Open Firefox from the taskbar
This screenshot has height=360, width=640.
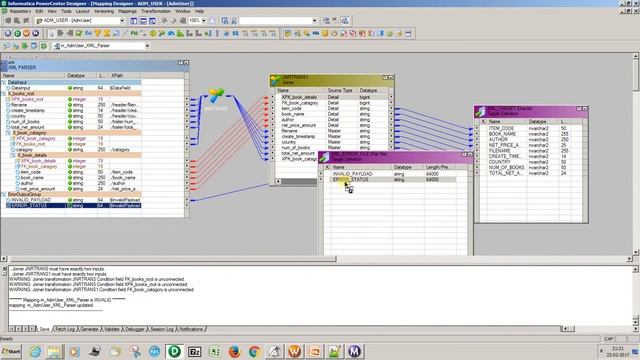[234, 351]
